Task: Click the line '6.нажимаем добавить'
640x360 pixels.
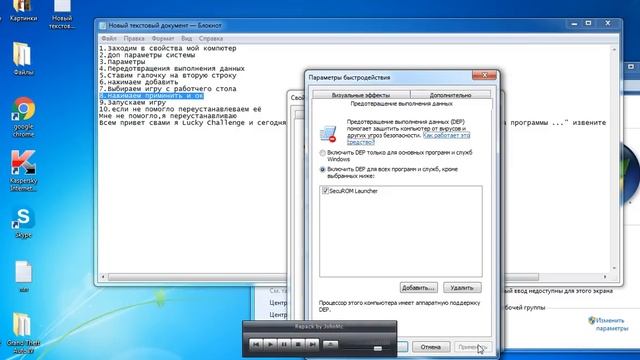Action: (x=139, y=82)
